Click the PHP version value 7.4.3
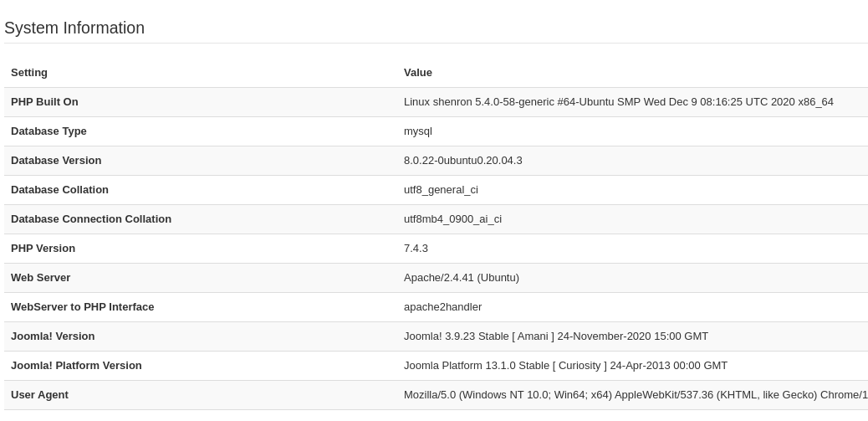This screenshot has height=421, width=868. (416, 249)
